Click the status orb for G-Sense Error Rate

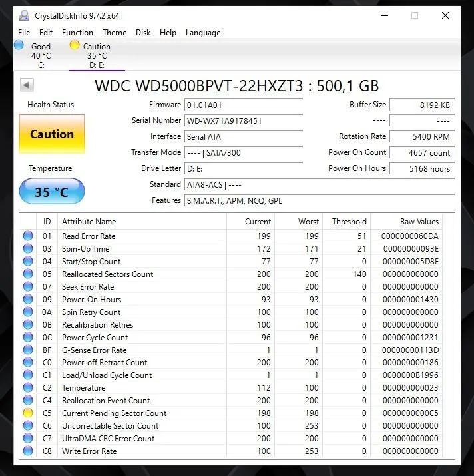(x=28, y=350)
